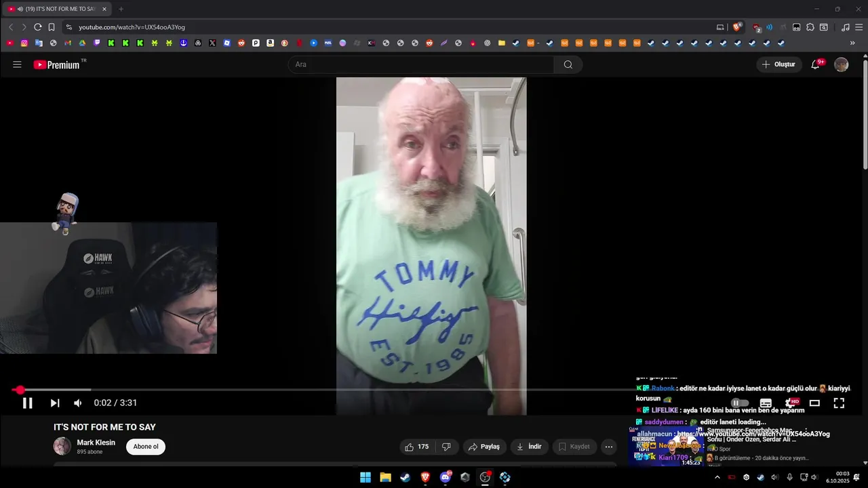Screen dimensions: 868x488
Task: Open Mark Klesin channel avatar
Action: [62, 446]
